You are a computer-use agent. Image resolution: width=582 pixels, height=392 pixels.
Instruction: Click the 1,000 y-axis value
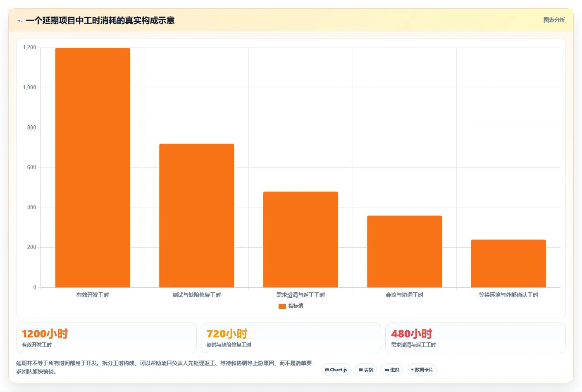point(29,88)
